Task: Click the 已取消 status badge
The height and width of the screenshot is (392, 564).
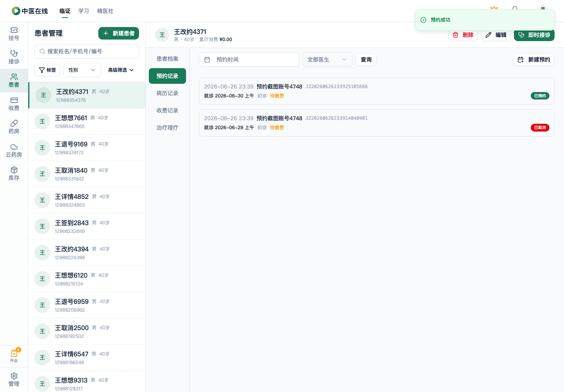Action: click(540, 128)
